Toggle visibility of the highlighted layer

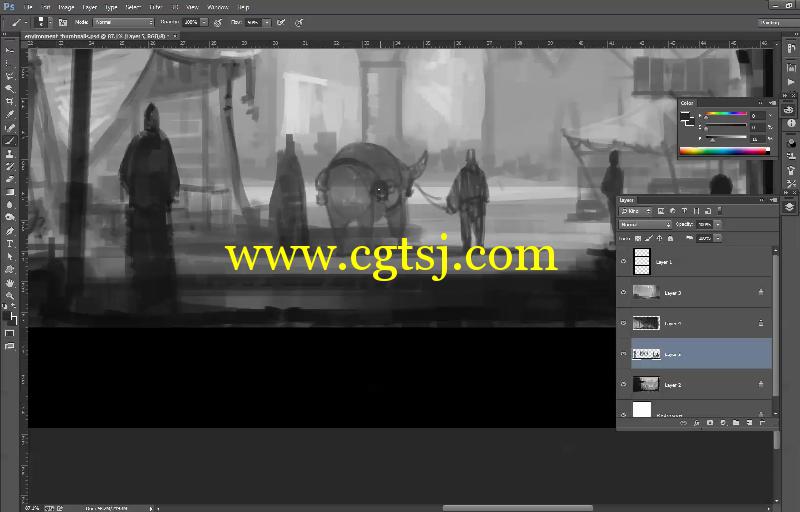coord(623,354)
